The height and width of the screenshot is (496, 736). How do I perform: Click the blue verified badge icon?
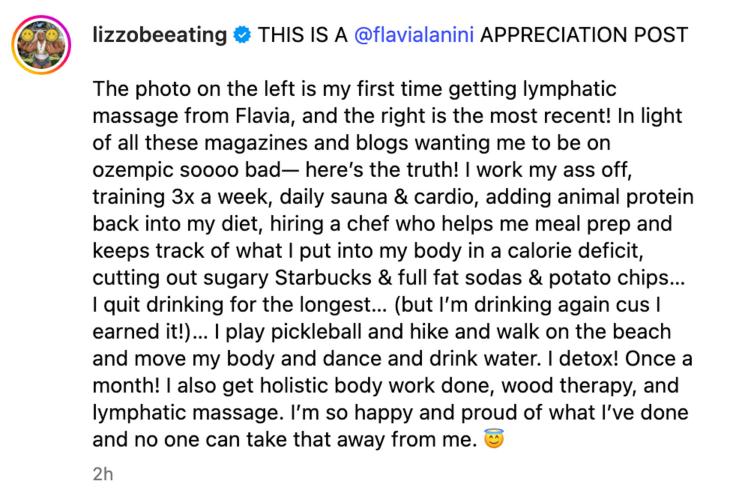pos(242,35)
